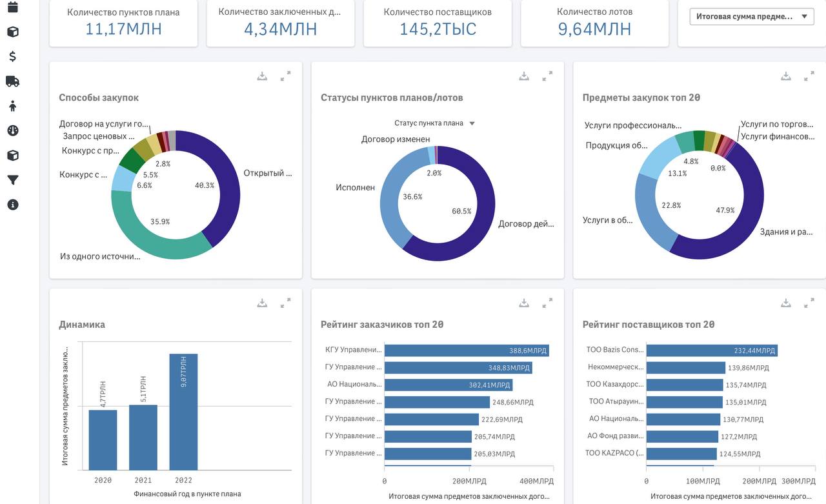Click the Финансовый год в пункте плана axis title

coord(188,494)
